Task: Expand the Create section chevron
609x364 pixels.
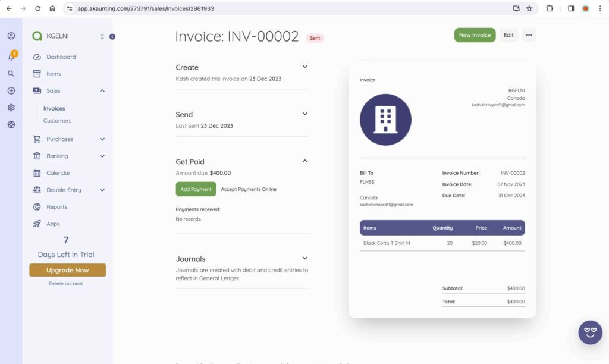Action: (305, 67)
